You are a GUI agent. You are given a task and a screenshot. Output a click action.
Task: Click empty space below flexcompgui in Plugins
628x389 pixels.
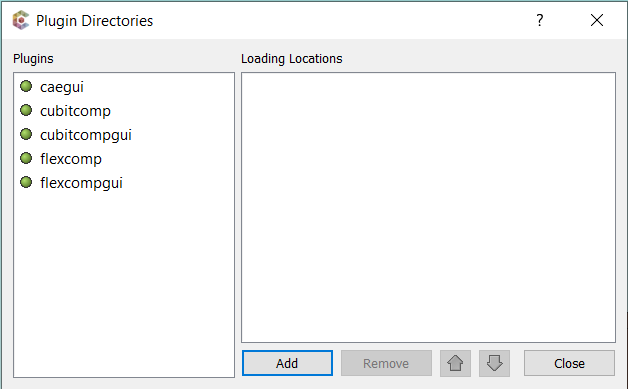pos(124,284)
